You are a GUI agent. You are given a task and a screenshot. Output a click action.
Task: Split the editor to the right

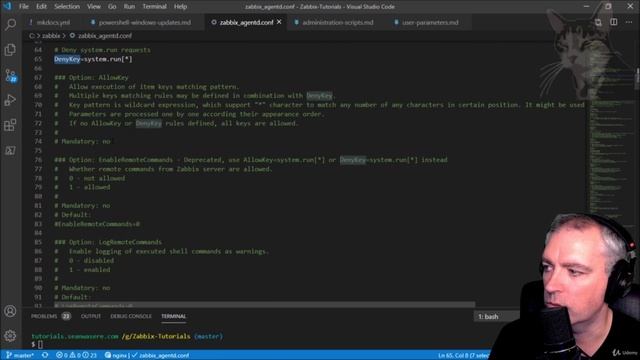coord(613,22)
